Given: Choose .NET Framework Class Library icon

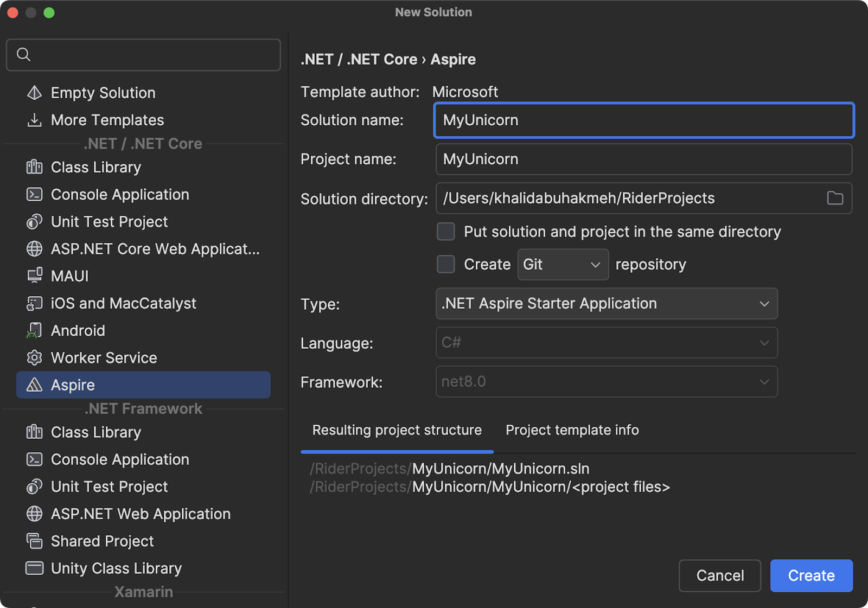Looking at the screenshot, I should pyautogui.click(x=34, y=432).
